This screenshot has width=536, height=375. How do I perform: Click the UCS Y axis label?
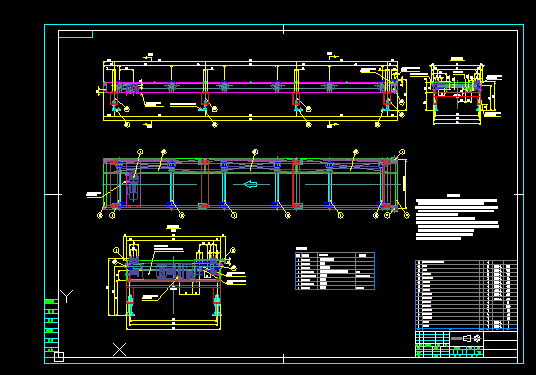pyautogui.click(x=67, y=296)
